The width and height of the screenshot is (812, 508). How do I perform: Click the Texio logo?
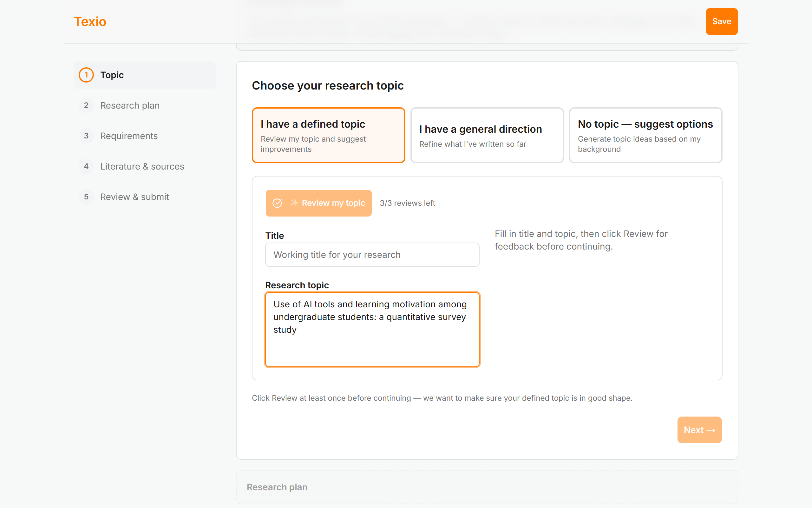(90, 22)
